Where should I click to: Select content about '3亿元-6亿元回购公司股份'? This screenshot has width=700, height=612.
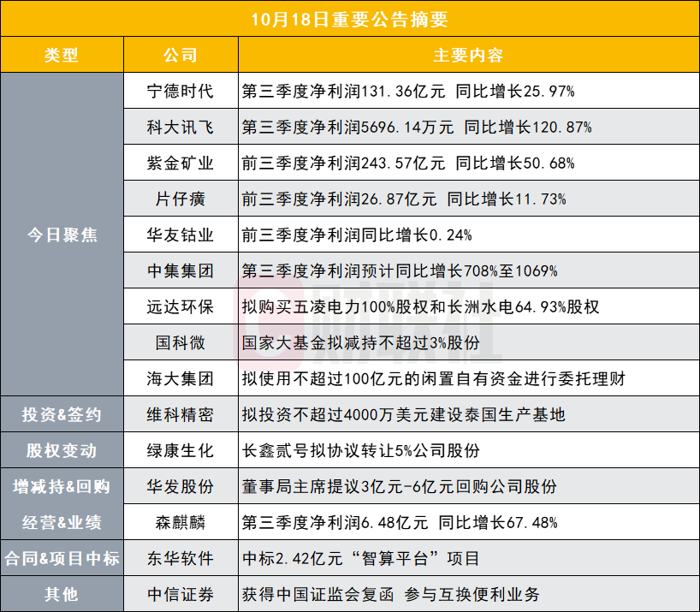400,486
